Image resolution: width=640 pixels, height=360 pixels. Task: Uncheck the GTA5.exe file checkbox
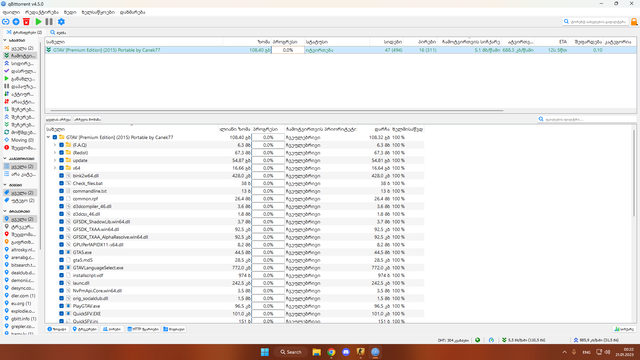pos(62,252)
